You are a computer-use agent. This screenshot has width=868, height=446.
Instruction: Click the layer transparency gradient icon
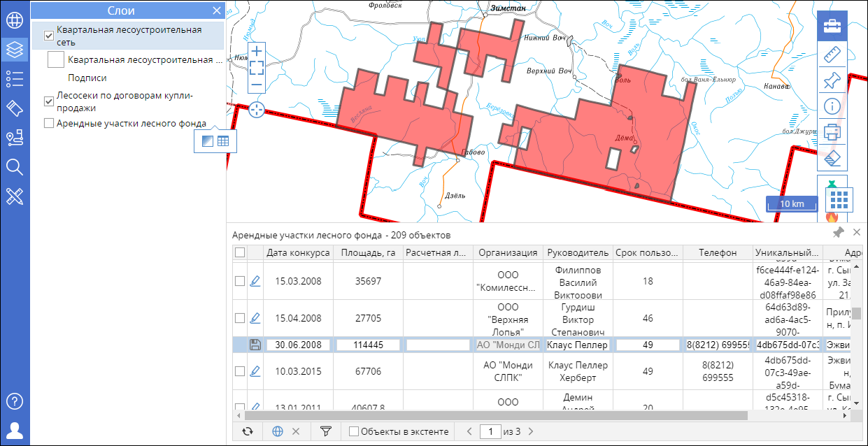coord(207,141)
